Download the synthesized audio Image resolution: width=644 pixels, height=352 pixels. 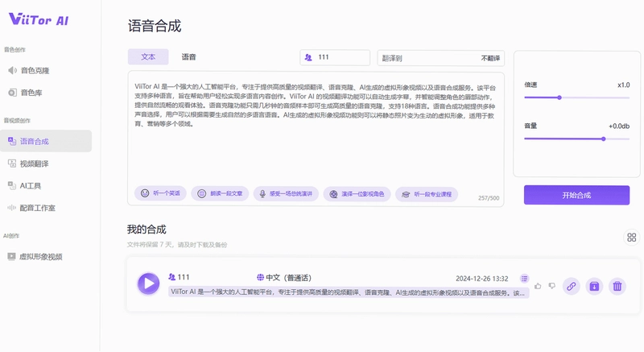click(x=594, y=286)
